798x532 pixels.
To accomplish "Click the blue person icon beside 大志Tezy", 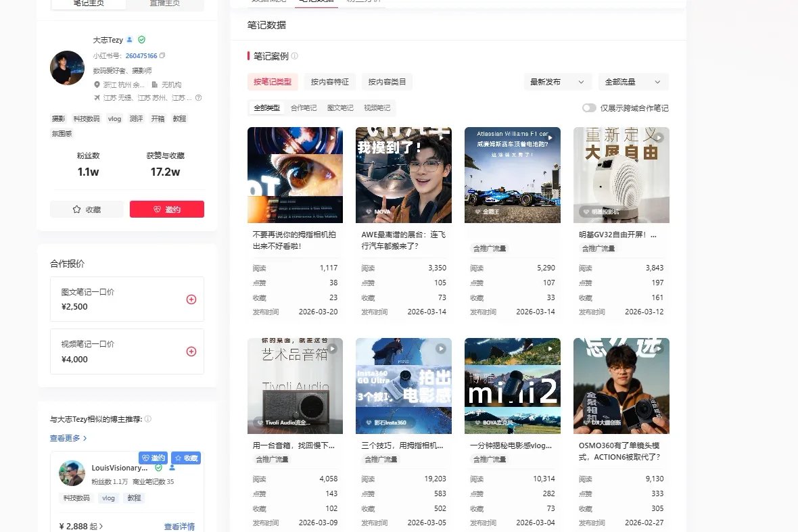I will [x=130, y=40].
